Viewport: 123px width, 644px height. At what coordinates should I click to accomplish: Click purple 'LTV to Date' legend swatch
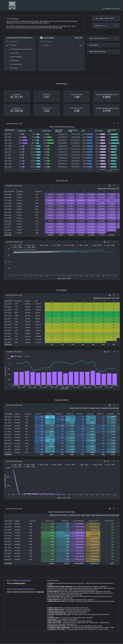coord(12,356)
